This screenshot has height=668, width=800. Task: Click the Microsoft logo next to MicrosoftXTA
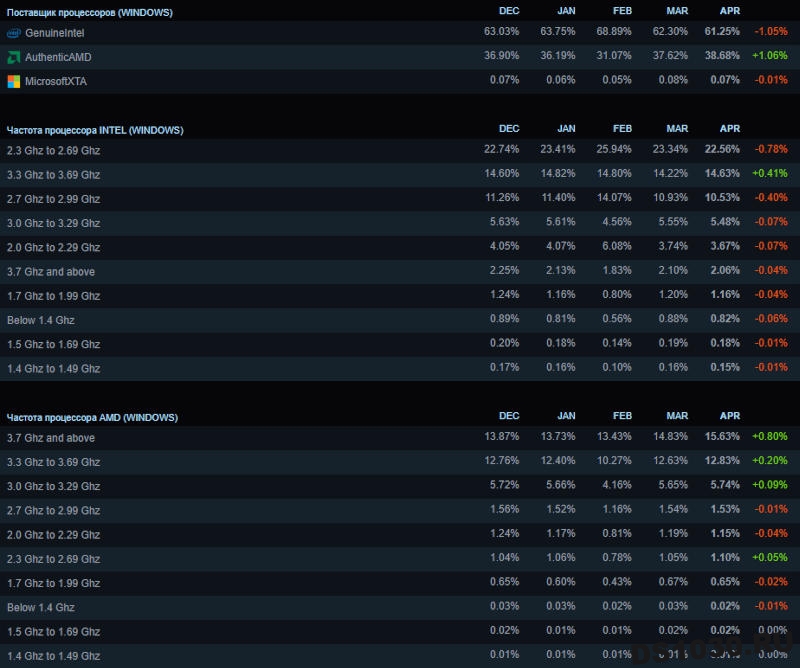[14, 82]
